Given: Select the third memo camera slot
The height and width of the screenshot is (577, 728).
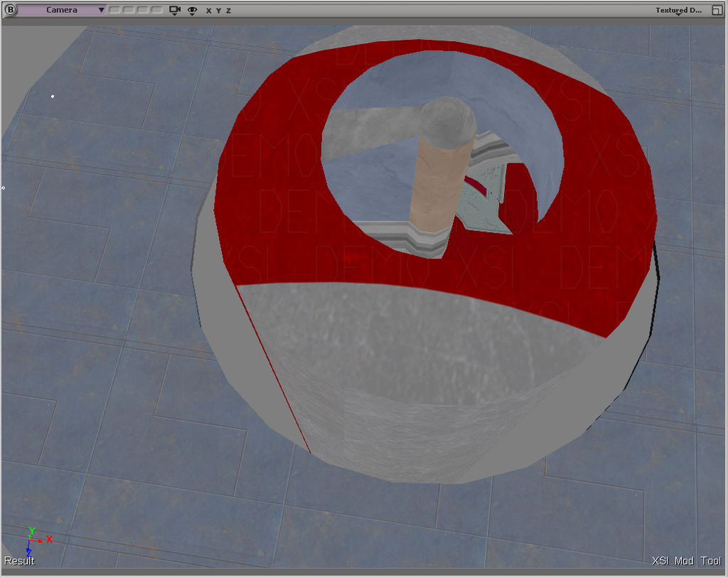Looking at the screenshot, I should point(142,10).
